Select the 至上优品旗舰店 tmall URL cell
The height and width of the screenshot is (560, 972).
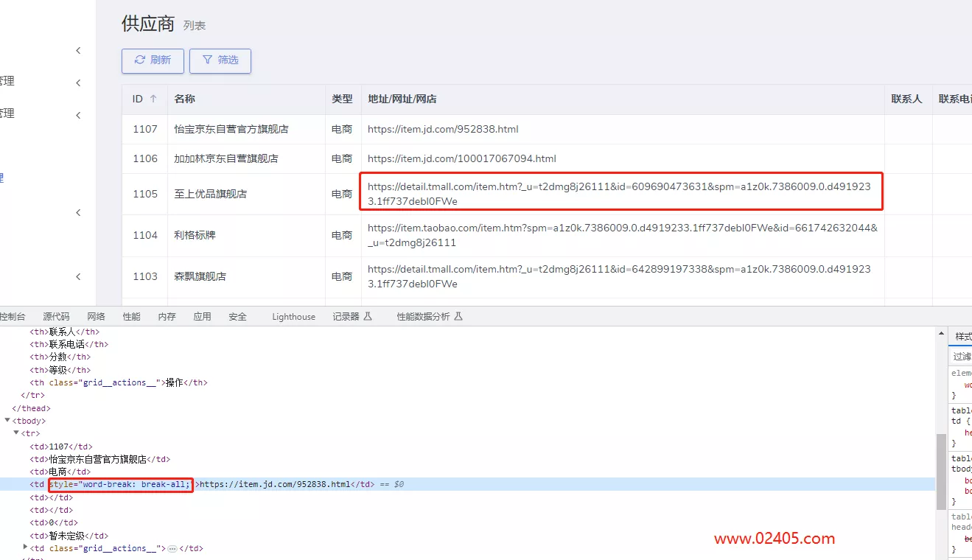pyautogui.click(x=619, y=194)
